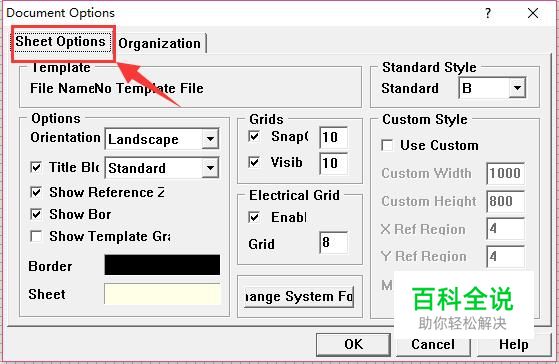Click the Snap grid value field

pyautogui.click(x=333, y=137)
